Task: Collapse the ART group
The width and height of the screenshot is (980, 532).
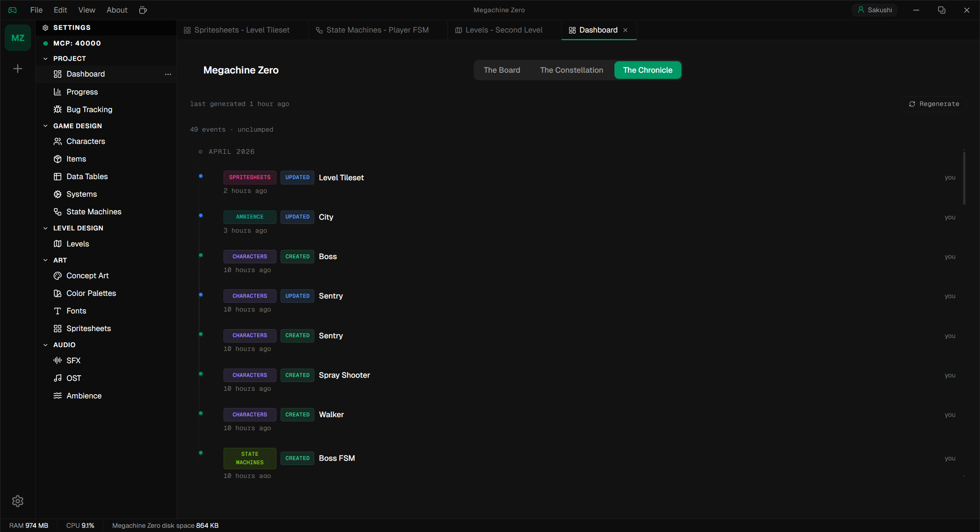Action: coord(45,260)
